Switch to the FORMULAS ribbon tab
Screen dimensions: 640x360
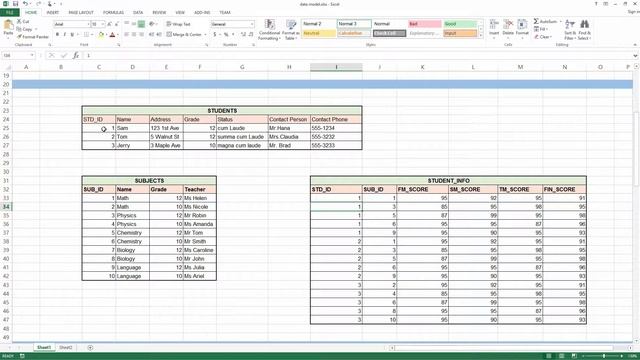pos(113,13)
